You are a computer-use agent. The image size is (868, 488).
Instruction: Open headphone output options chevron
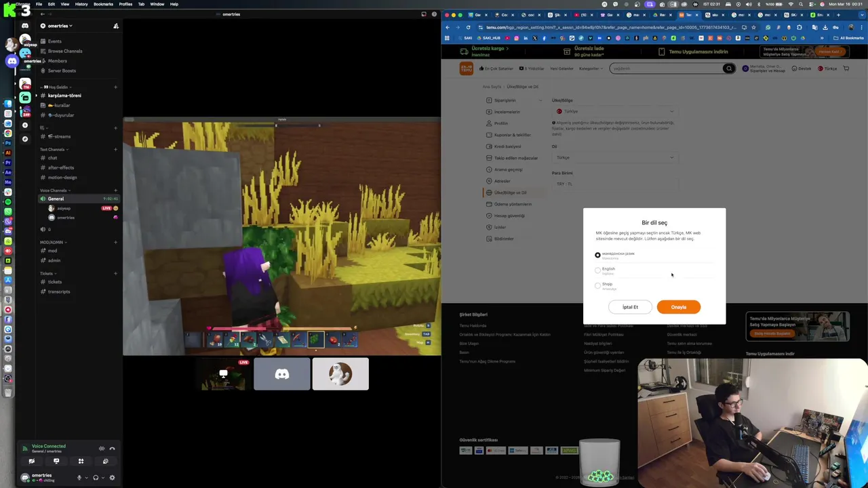point(102,478)
